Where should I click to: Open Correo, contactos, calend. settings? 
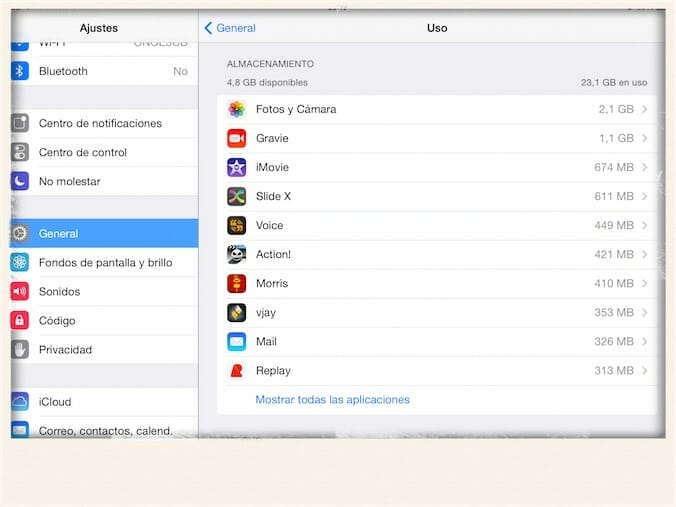pos(104,428)
